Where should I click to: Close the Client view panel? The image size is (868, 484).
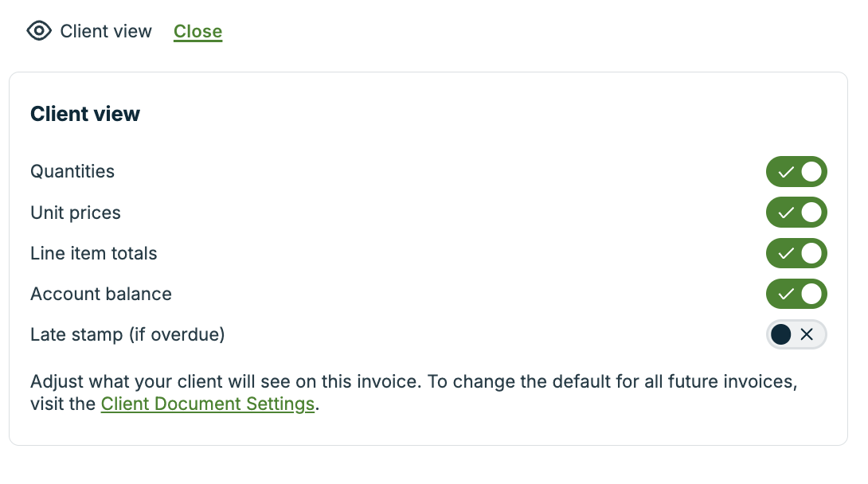[x=197, y=31]
